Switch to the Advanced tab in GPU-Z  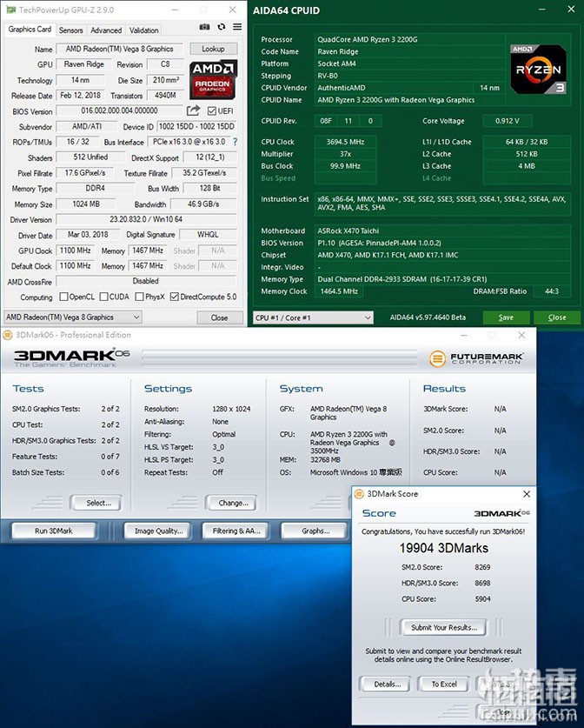pos(106,30)
